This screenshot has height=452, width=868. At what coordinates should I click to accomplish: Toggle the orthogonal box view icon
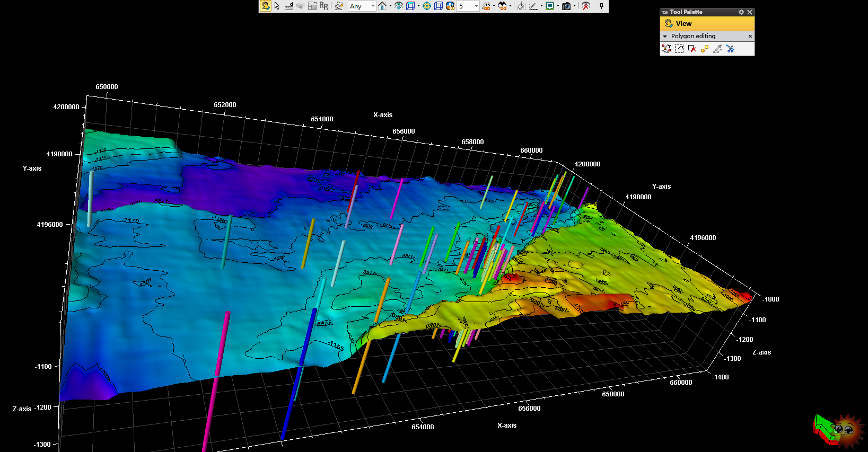coord(439,6)
